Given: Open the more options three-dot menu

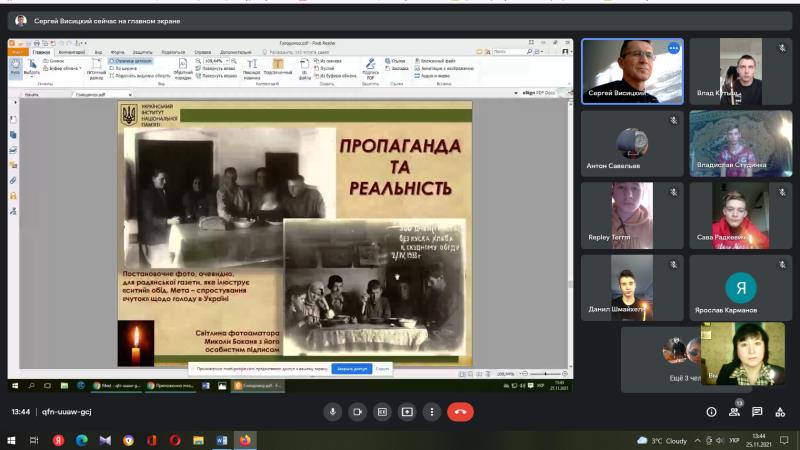Looking at the screenshot, I should pyautogui.click(x=432, y=411).
